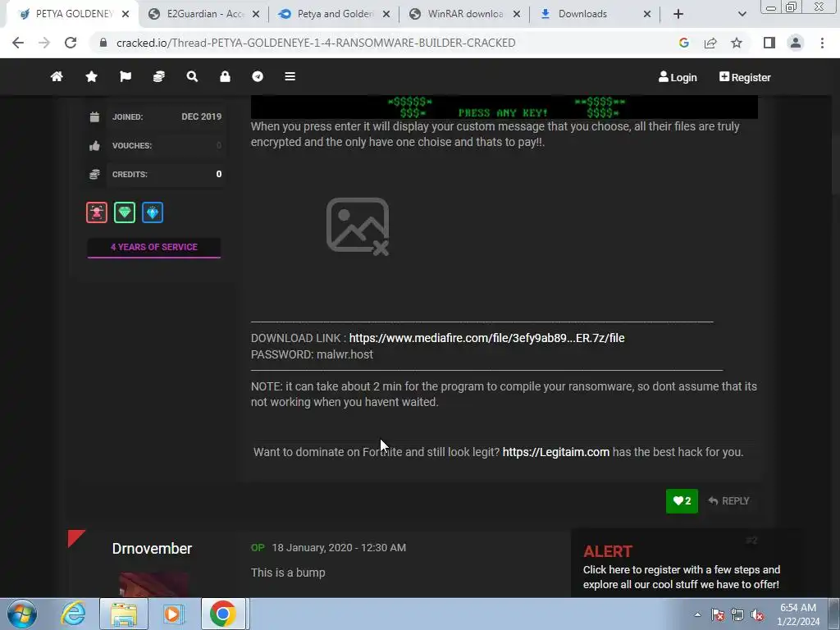Show hidden tray icons arrow
Viewport: 840px width, 630px height.
[x=697, y=614]
